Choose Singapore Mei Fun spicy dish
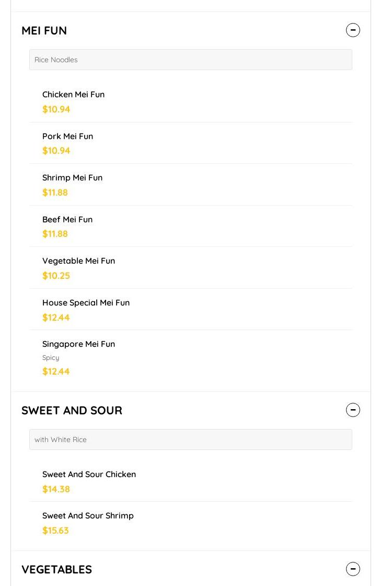Screen dimensions: 392x586 pyautogui.click(x=78, y=344)
